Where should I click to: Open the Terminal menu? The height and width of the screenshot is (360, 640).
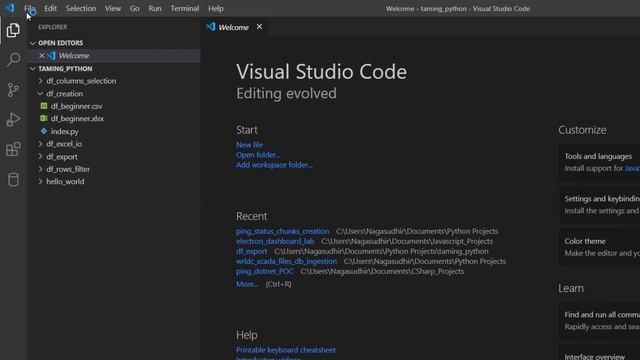(x=185, y=8)
